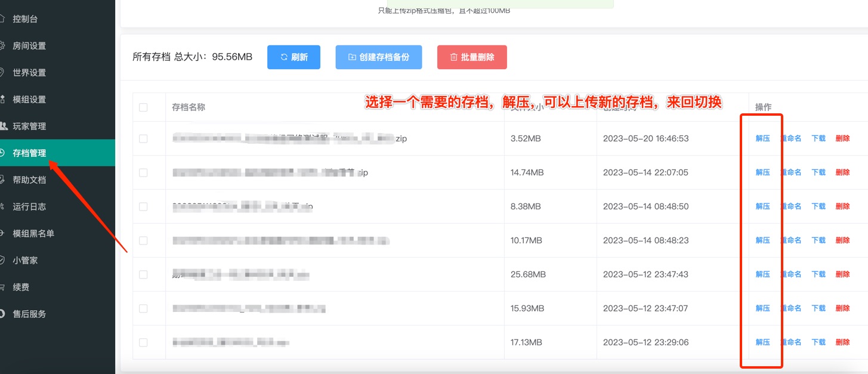Click the 模组设置 sidebar icon
The width and height of the screenshot is (868, 374).
(2, 100)
